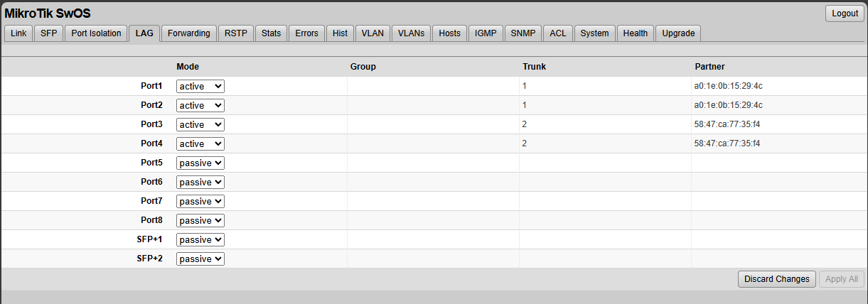Image resolution: width=868 pixels, height=304 pixels.
Task: Open the RSTP tab
Action: pos(235,33)
